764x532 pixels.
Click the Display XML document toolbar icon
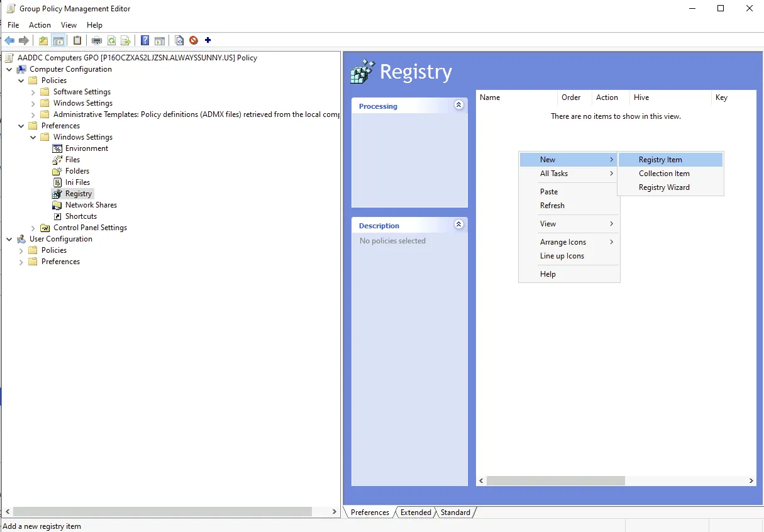click(x=179, y=41)
